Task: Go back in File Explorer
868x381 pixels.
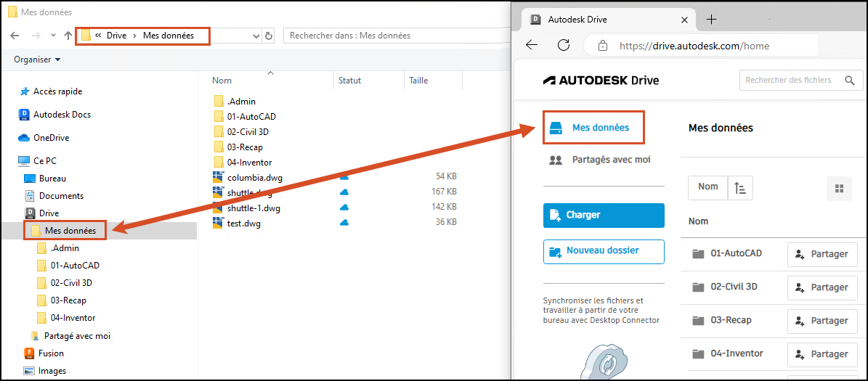Action: [x=15, y=36]
